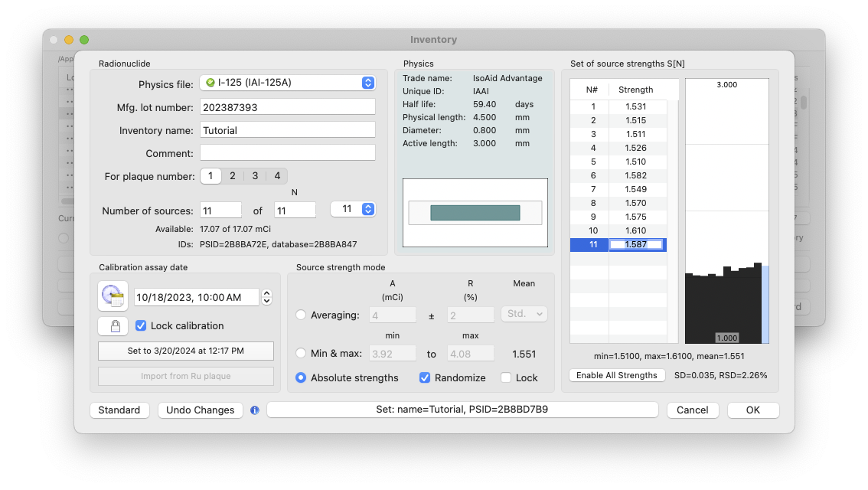Select the Averaging radio button
The width and height of the screenshot is (868, 490).
point(301,315)
